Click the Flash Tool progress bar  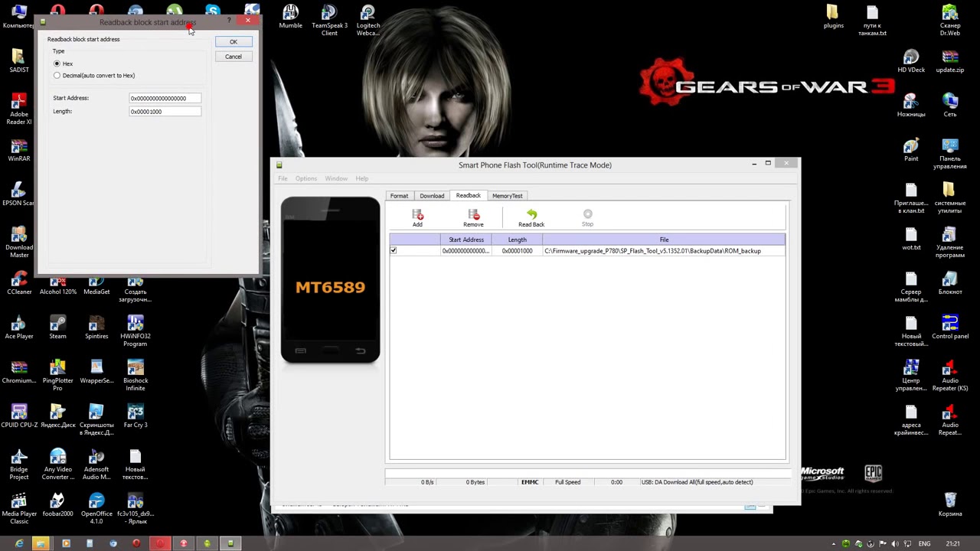pos(587,474)
